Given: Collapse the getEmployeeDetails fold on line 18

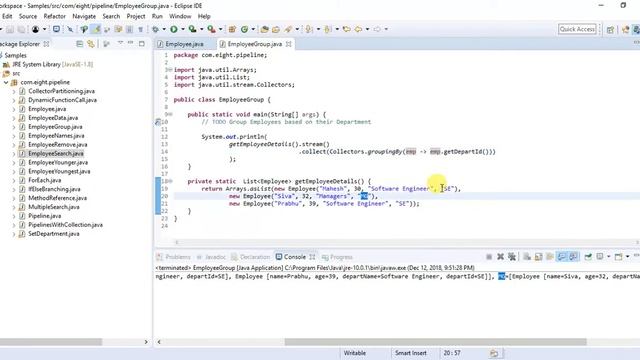Looking at the screenshot, I should click(x=171, y=181).
